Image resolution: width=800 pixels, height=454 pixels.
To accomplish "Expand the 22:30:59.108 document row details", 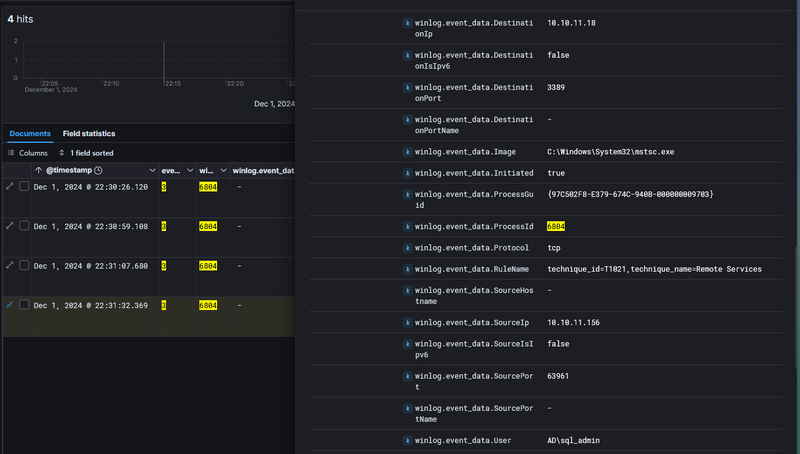I will [10, 226].
